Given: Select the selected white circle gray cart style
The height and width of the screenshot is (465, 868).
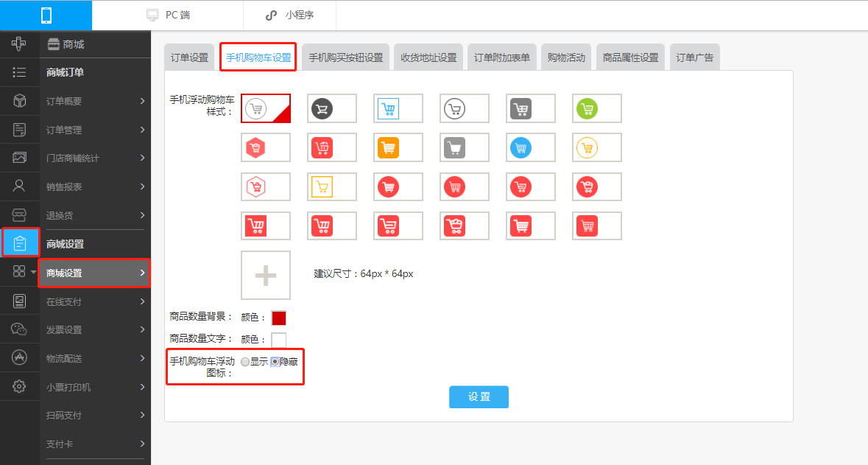Looking at the screenshot, I should point(266,108).
